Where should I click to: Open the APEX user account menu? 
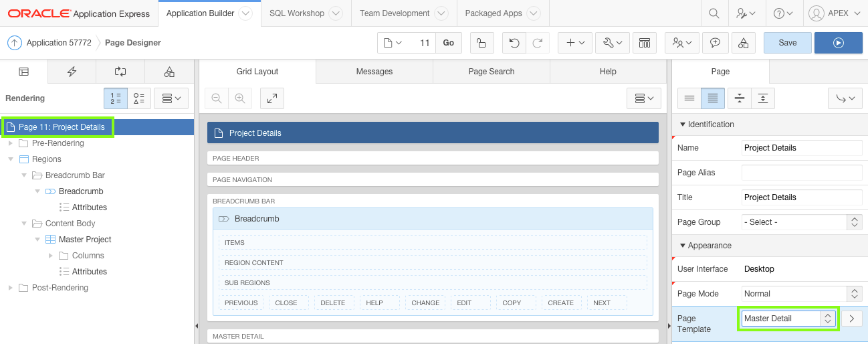click(834, 13)
